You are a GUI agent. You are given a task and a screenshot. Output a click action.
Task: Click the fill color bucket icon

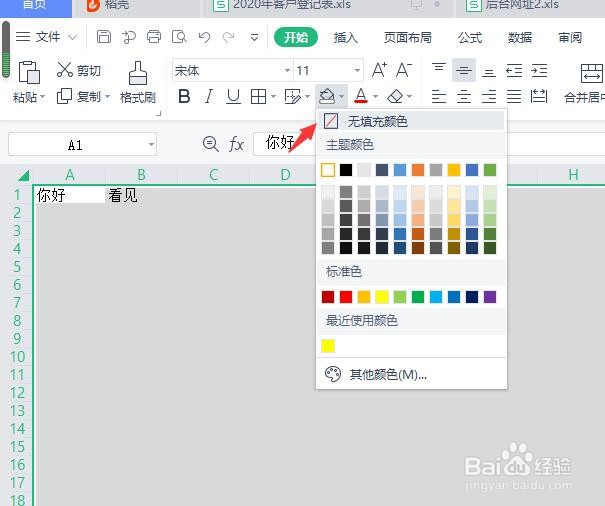327,96
